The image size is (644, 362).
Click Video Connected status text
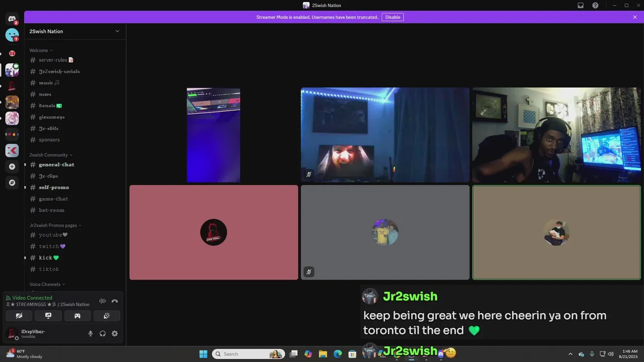point(32,298)
